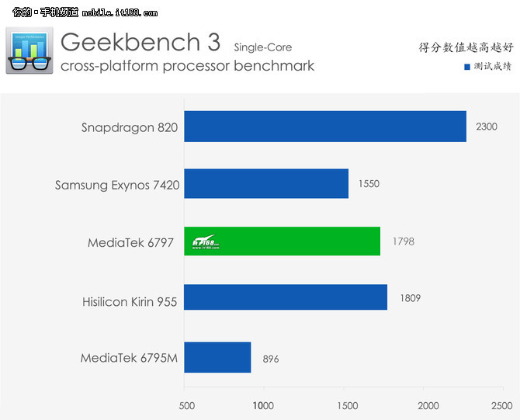Screen dimensions: 520x420
Task: Click the MediaTek 6795M label
Action: (130, 358)
